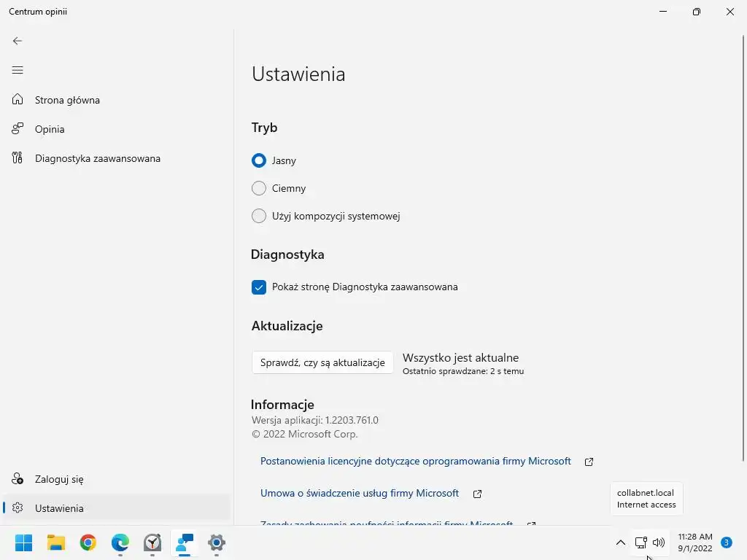Click the Feedback Hub taskbar icon

coord(185,542)
